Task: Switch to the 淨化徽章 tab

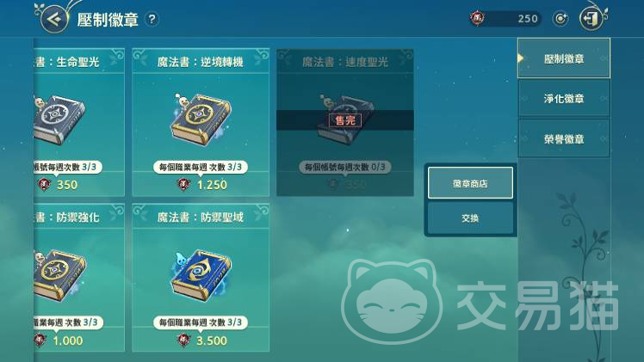Action: (563, 98)
